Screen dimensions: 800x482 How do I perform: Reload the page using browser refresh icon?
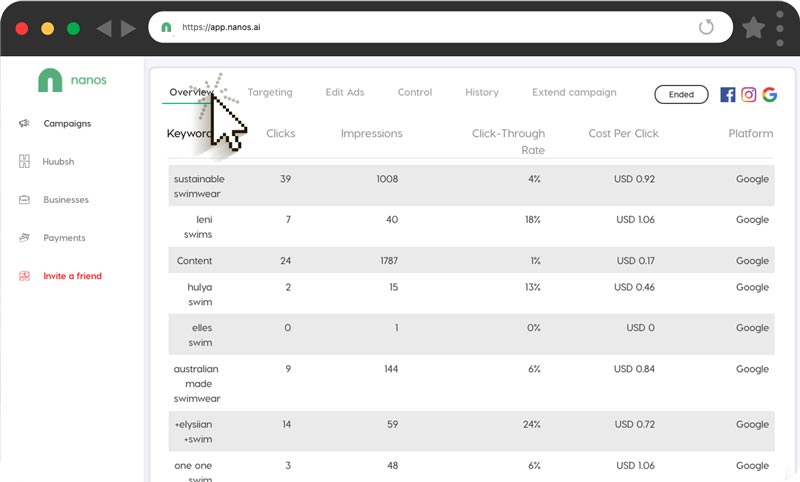coord(706,27)
